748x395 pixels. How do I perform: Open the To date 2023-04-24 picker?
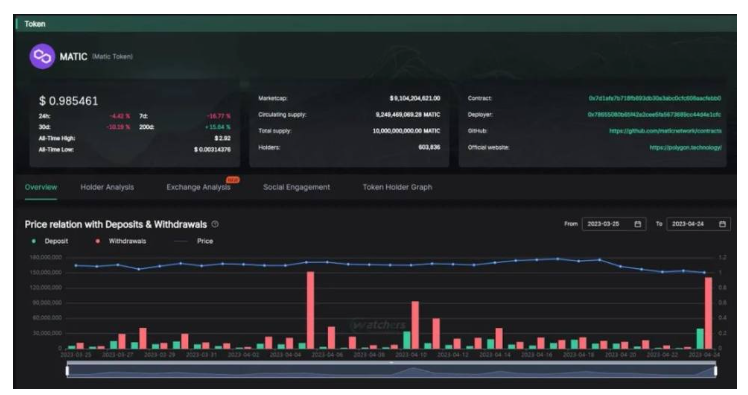pyautogui.click(x=698, y=224)
